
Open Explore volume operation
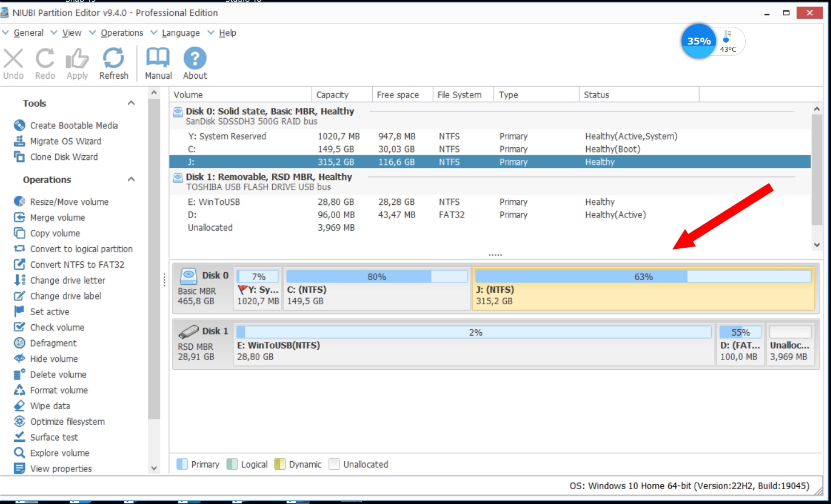(x=59, y=453)
